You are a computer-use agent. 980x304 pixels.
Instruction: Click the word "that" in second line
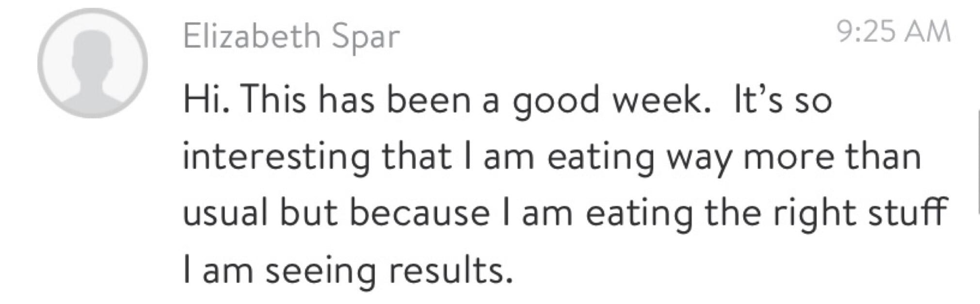pyautogui.click(x=417, y=157)
